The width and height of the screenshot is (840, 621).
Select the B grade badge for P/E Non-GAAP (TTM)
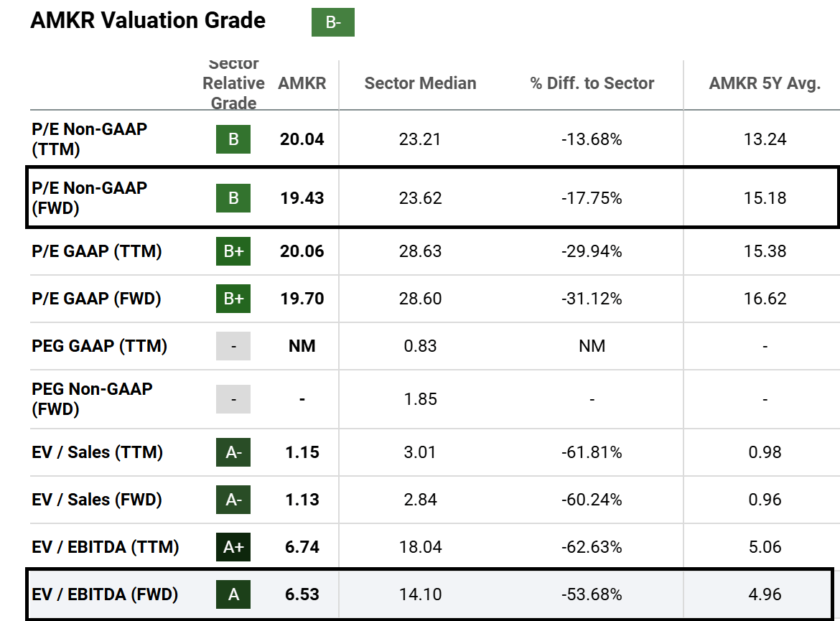click(x=233, y=139)
